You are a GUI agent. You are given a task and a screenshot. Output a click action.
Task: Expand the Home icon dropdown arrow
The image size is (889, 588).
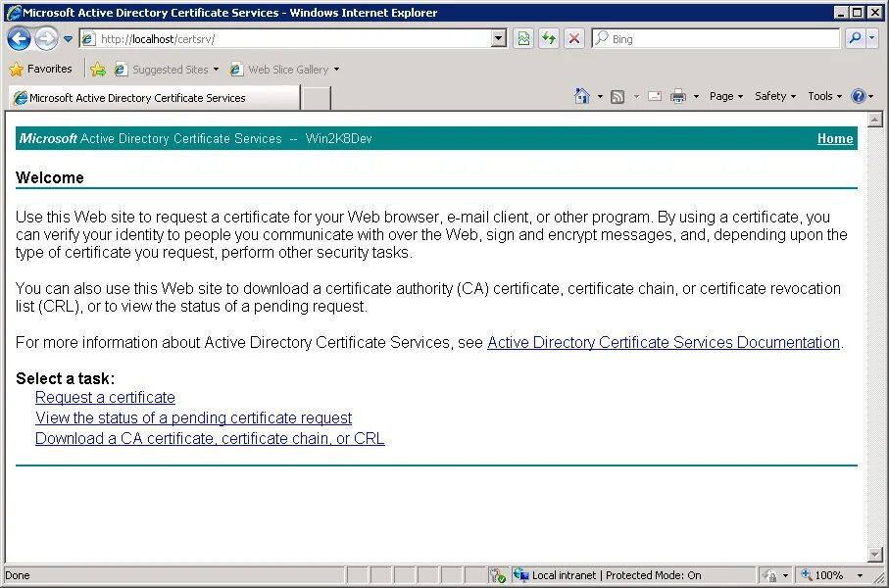coord(601,96)
